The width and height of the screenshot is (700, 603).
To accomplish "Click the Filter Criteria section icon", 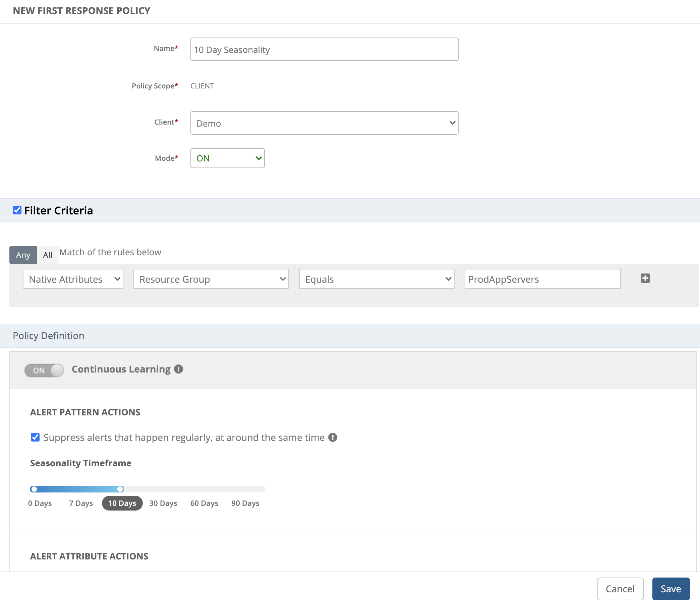I will 16,210.
